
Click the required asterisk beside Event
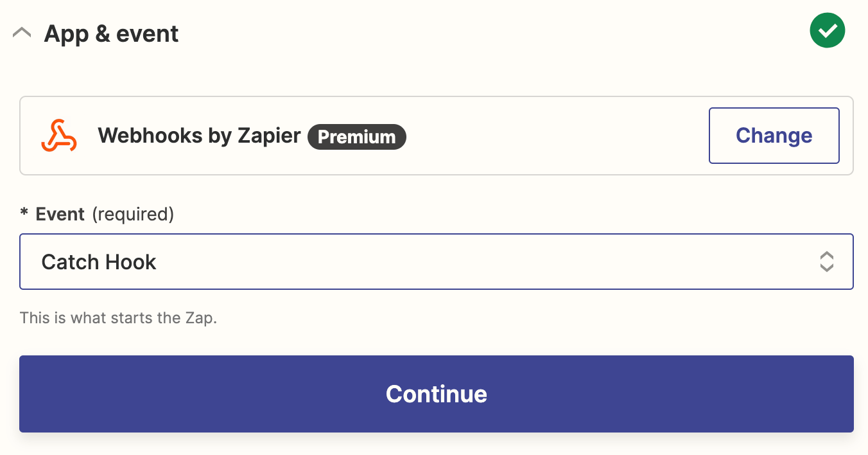pos(24,214)
